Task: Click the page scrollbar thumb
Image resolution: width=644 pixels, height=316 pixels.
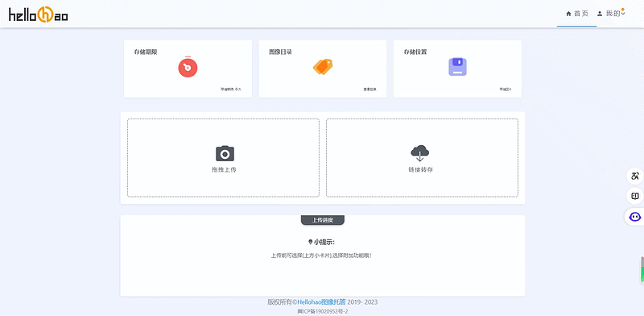Action: (x=642, y=269)
